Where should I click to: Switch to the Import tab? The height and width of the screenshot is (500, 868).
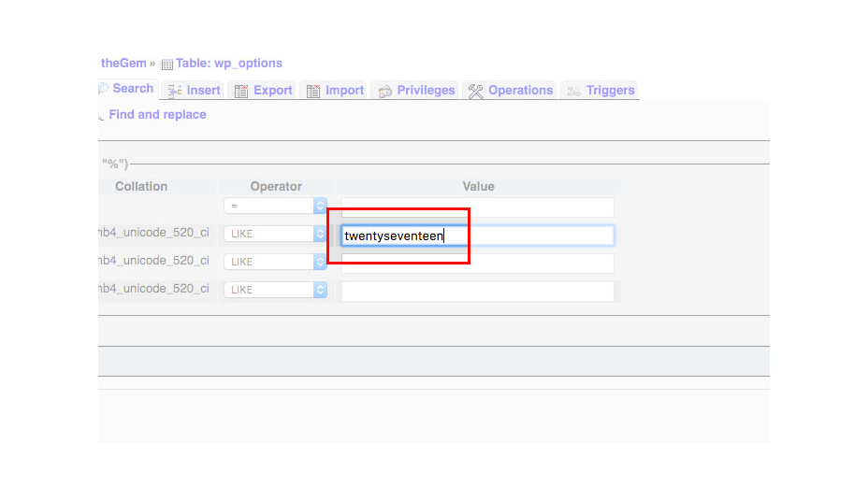335,90
